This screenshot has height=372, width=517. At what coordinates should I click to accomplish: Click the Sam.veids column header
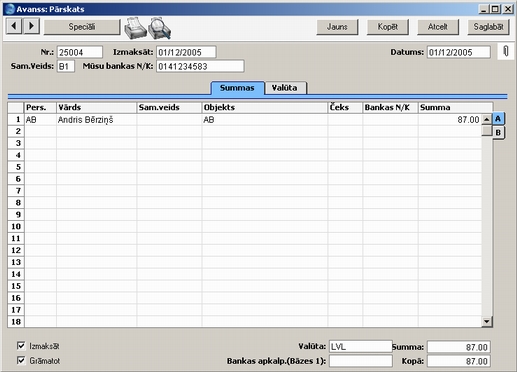[169, 107]
